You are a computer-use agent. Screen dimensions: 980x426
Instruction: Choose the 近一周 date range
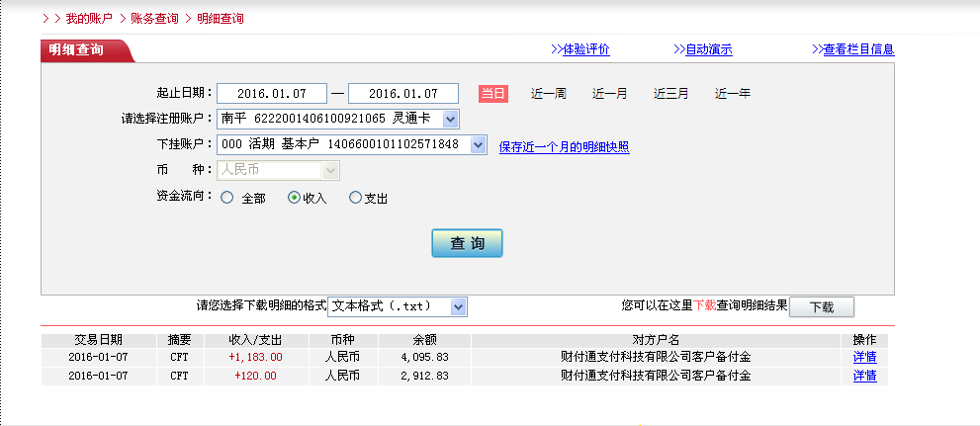(548, 94)
